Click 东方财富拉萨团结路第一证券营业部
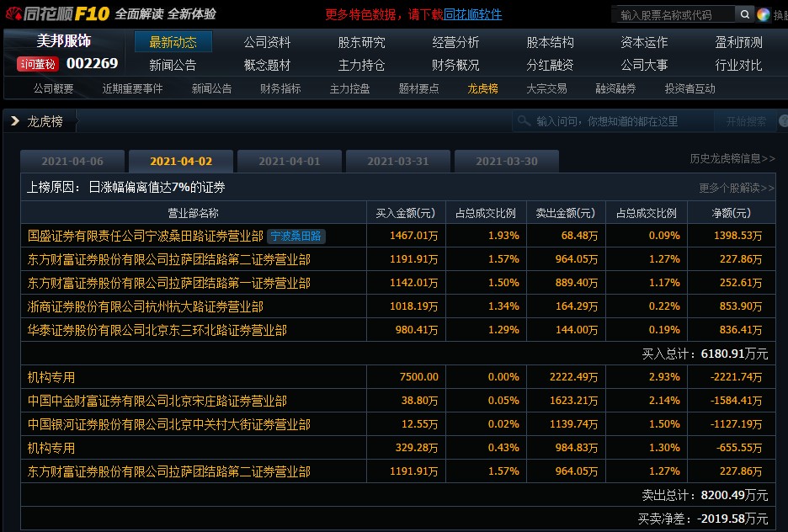Image resolution: width=788 pixels, height=532 pixels. click(x=169, y=284)
